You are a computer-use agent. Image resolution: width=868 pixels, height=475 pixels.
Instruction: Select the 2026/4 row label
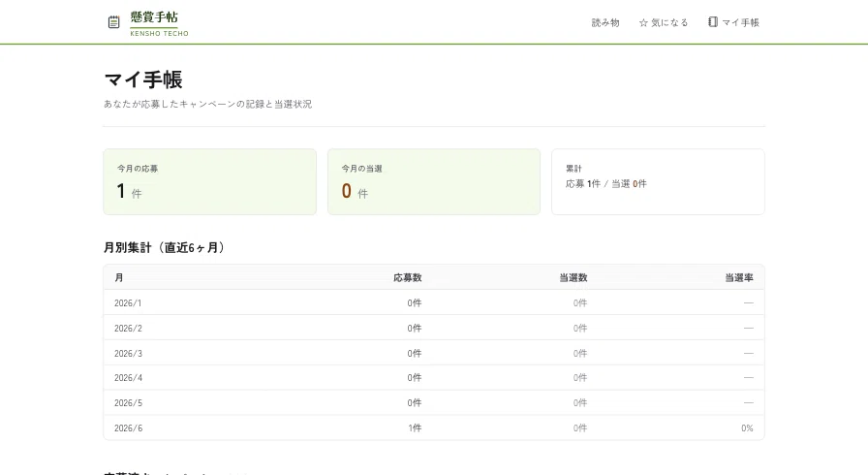pos(128,377)
